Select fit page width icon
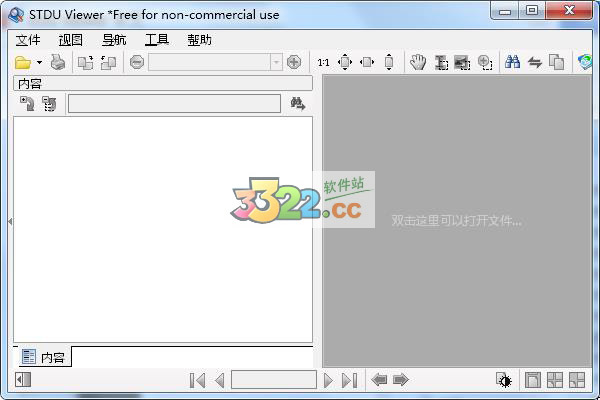 pos(367,62)
